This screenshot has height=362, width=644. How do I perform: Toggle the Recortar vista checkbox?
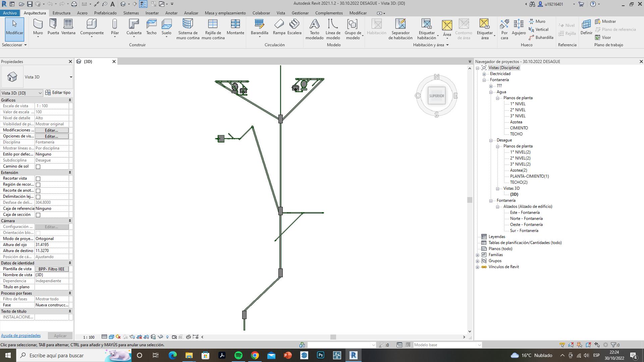[38, 179]
